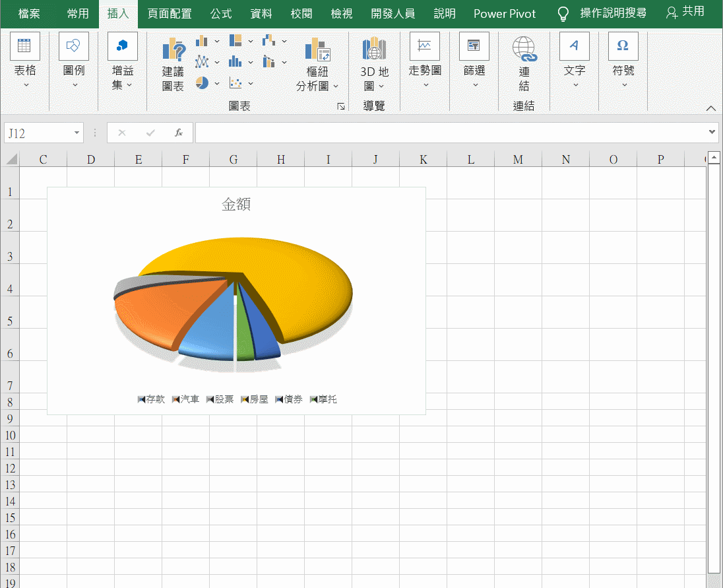Viewport: 723px width, 588px height.
Task: Expand the column chart dropdown arrow
Action: click(217, 41)
